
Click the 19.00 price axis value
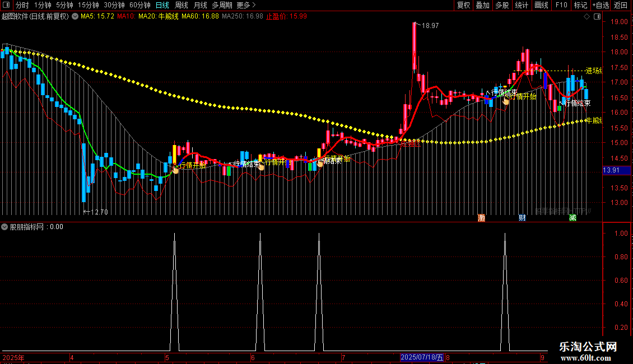619,22
